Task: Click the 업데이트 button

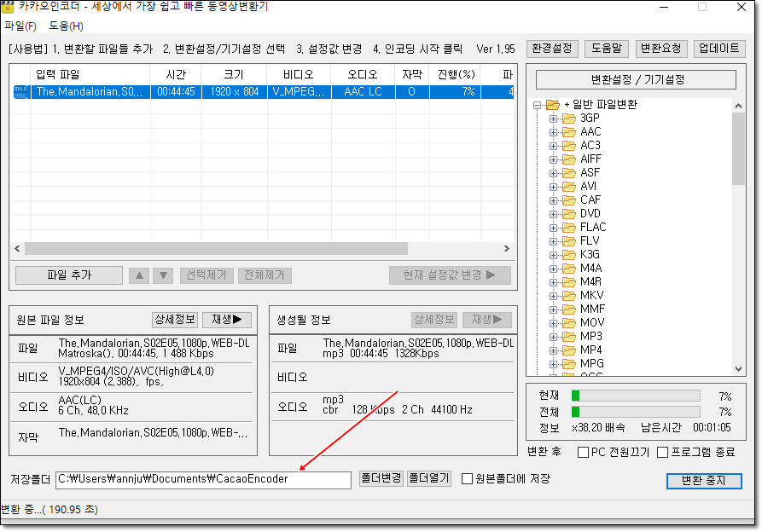Action: 719,49
